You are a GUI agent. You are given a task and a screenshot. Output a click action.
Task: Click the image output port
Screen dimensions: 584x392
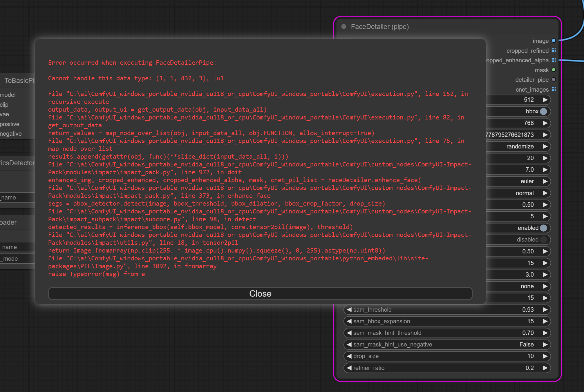pos(554,41)
